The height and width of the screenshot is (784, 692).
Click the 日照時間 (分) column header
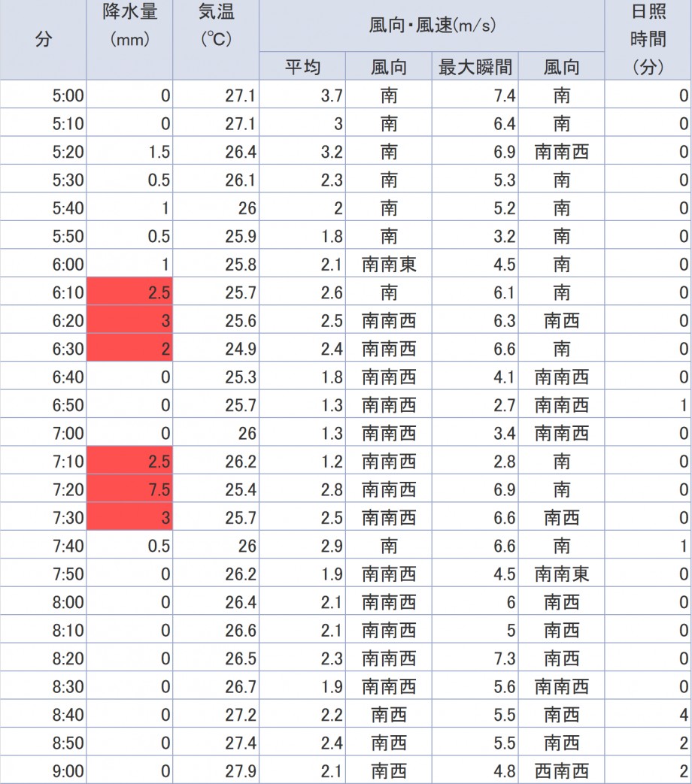coord(648,39)
